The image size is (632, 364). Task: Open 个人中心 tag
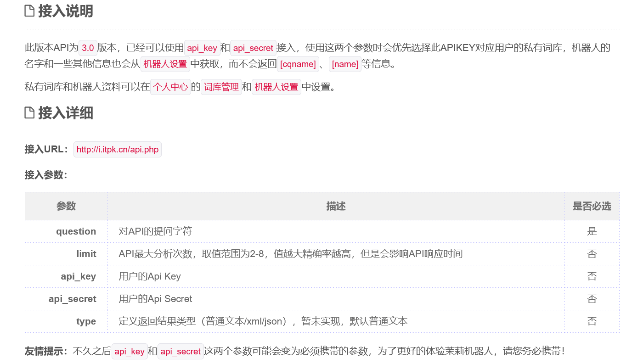coord(170,87)
